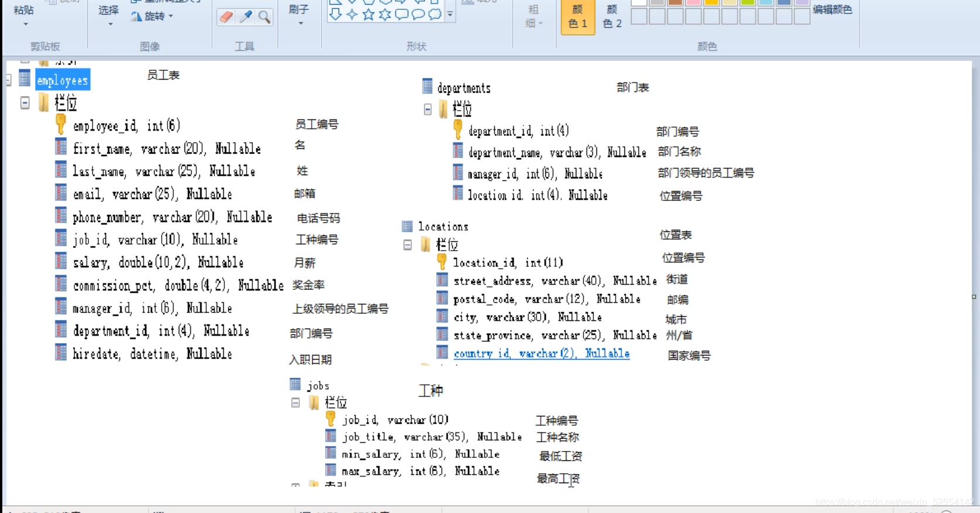This screenshot has height=513, width=980.
Task: Click the column icon beside first_name
Action: tap(61, 146)
